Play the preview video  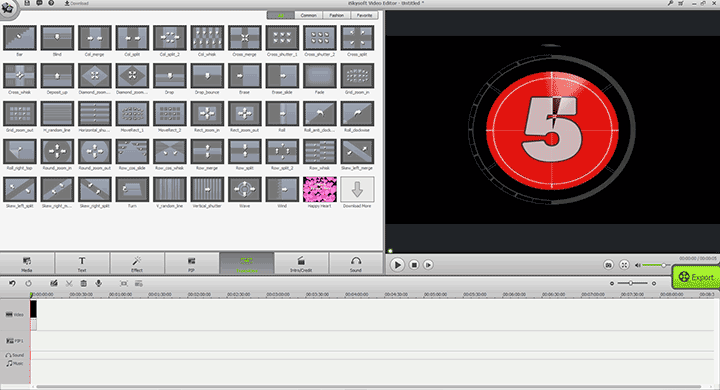[398, 265]
